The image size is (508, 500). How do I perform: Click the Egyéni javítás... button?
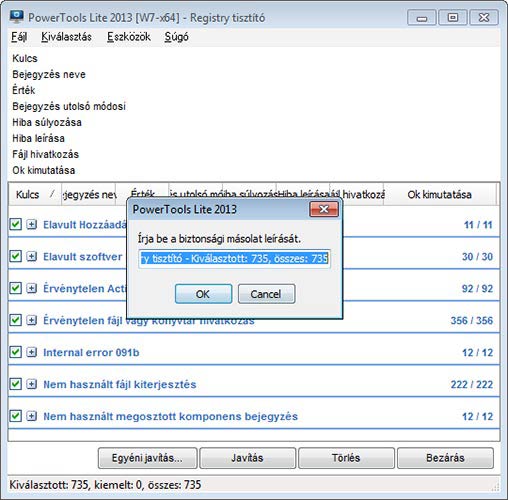click(x=147, y=458)
